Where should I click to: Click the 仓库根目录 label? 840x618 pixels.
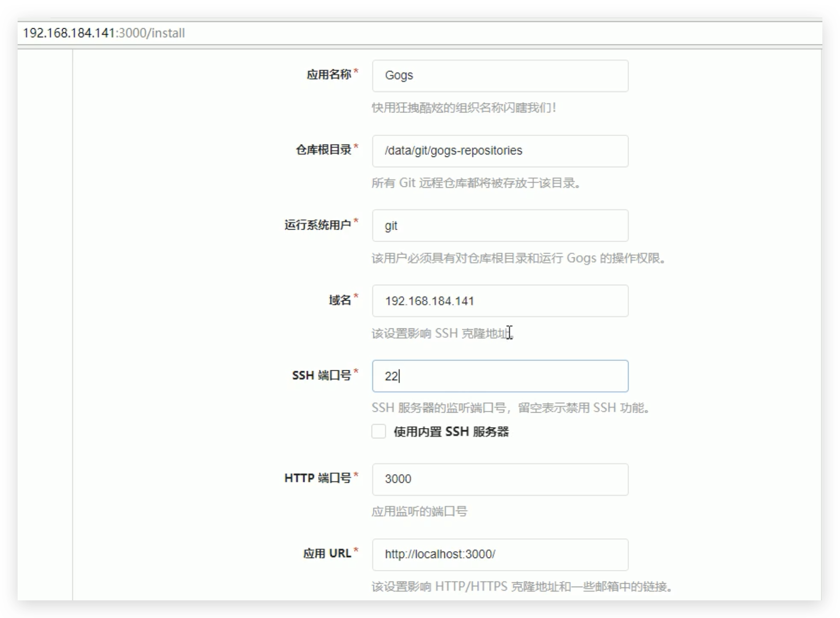(x=323, y=150)
